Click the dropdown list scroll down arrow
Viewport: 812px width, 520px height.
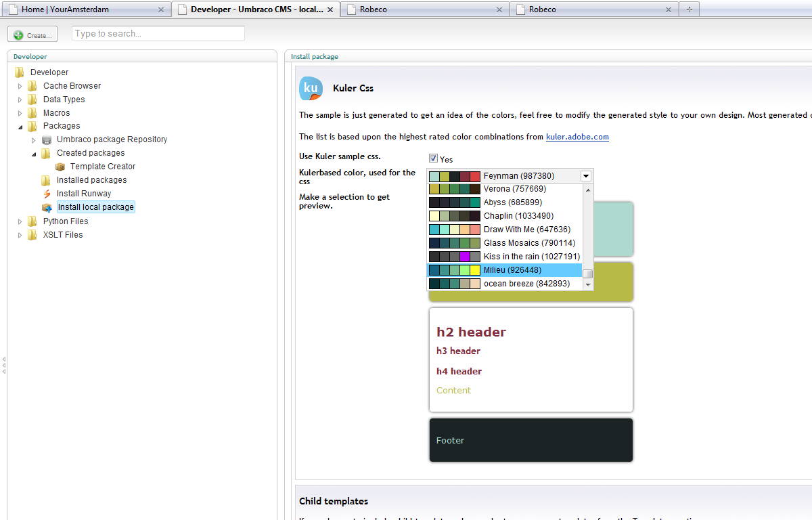(x=588, y=285)
